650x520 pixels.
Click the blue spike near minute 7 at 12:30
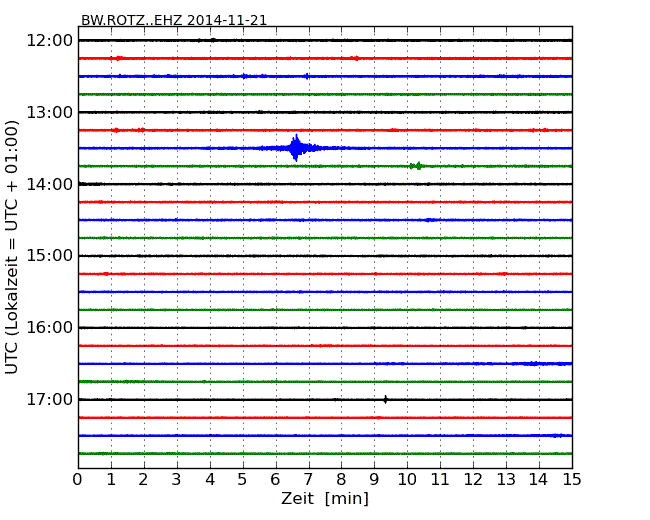coord(307,76)
